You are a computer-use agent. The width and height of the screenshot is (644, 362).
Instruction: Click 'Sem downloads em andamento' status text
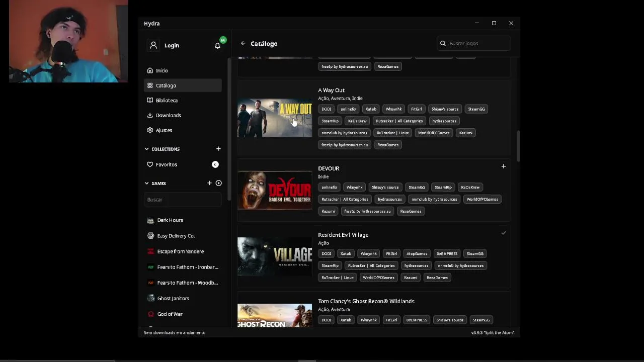pos(175,333)
